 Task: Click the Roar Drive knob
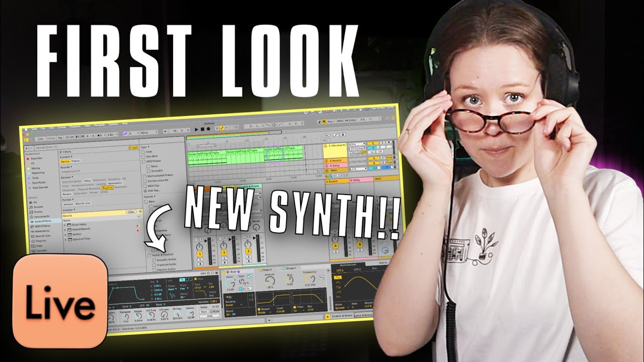click(230, 283)
